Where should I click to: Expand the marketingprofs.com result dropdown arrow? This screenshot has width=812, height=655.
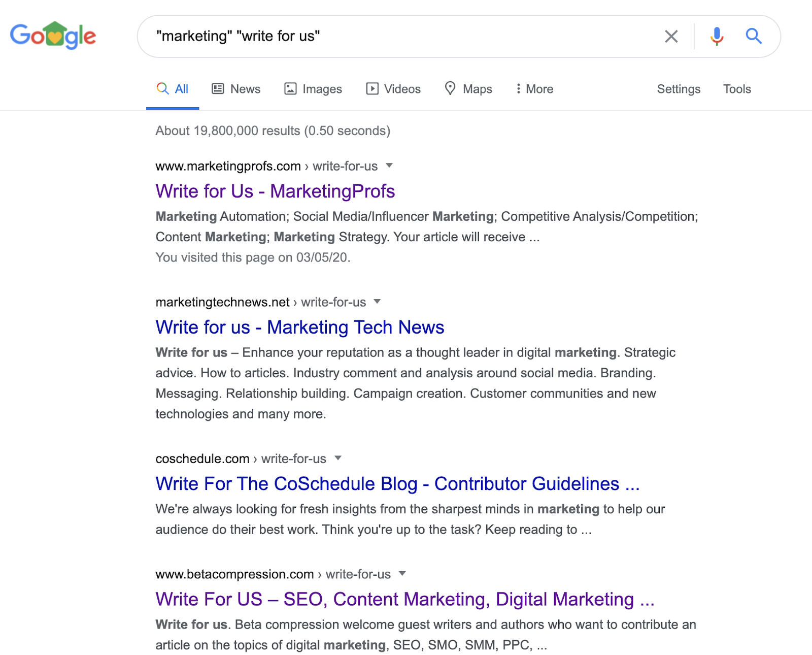click(389, 166)
